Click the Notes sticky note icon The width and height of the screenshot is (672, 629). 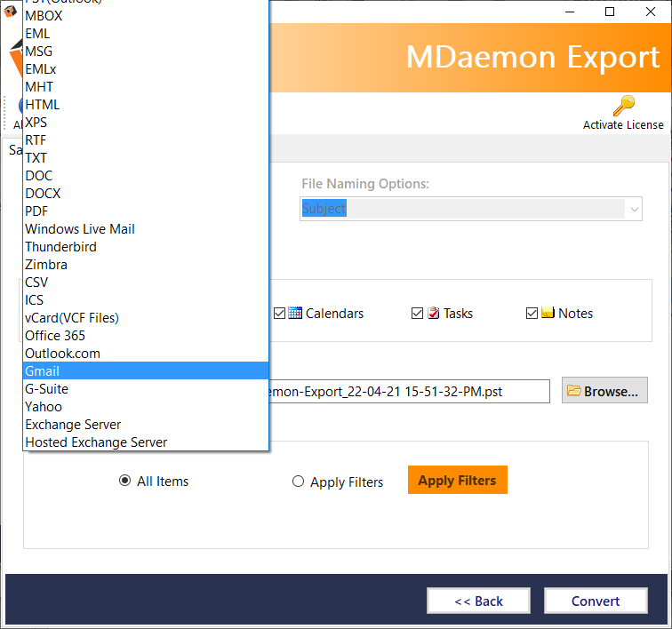[548, 313]
